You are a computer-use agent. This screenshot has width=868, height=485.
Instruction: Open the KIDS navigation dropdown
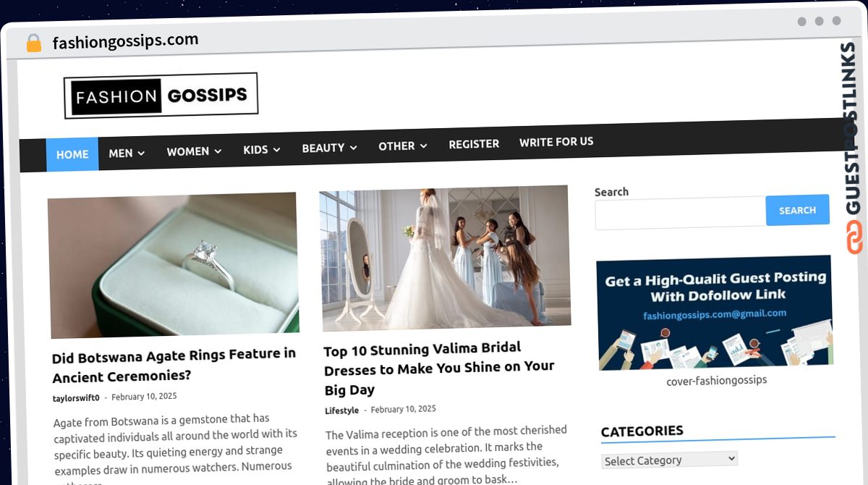click(x=261, y=149)
